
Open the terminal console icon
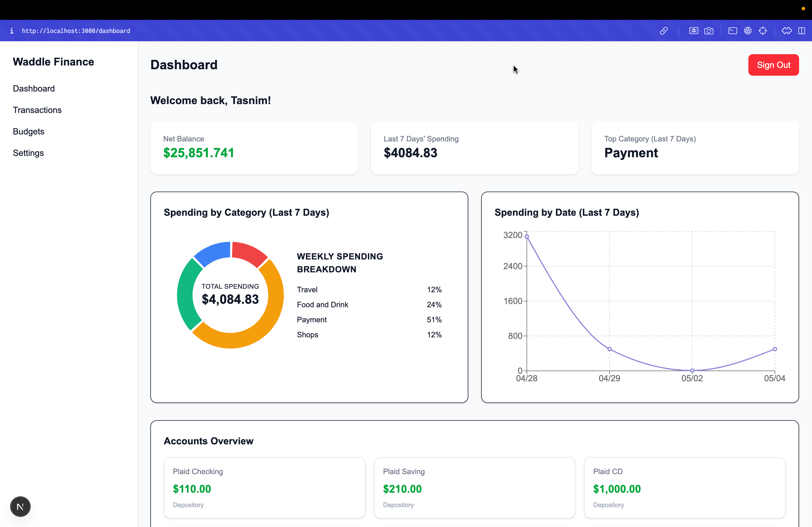[733, 31]
